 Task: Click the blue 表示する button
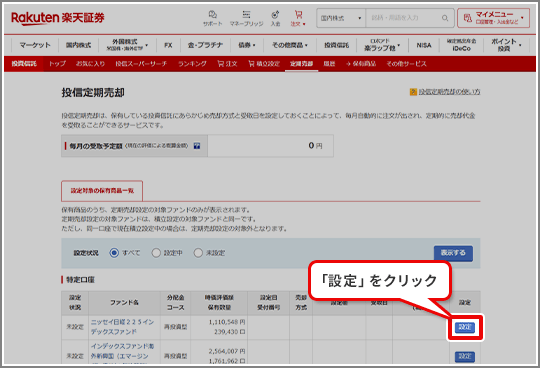point(453,253)
